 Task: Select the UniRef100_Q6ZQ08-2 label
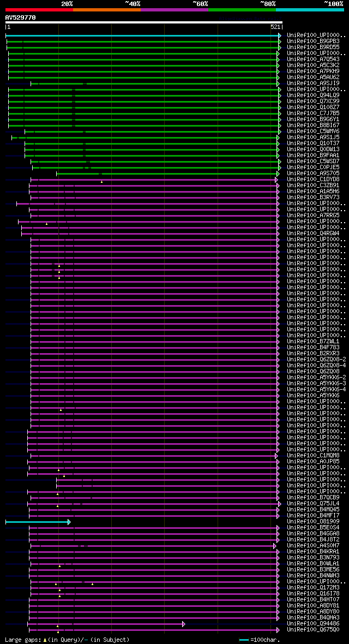coord(317,359)
